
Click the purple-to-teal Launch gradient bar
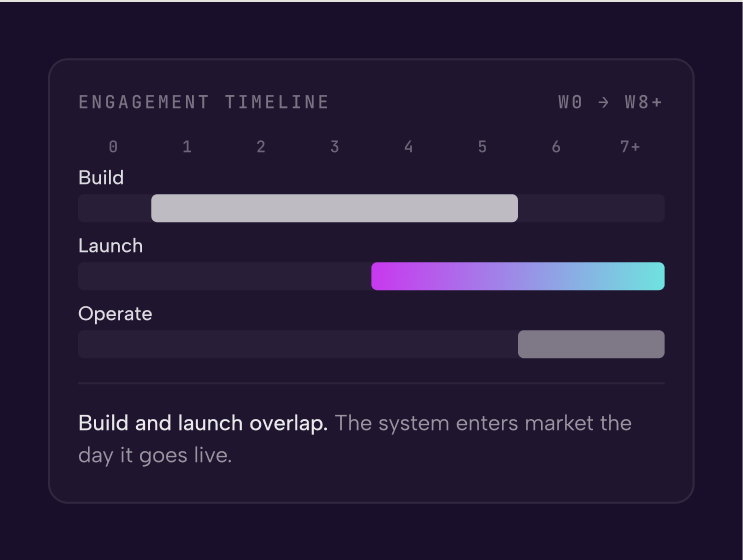(518, 276)
